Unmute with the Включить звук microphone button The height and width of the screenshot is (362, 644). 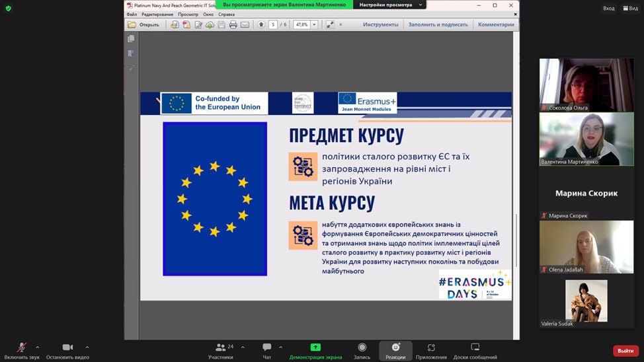point(22,351)
